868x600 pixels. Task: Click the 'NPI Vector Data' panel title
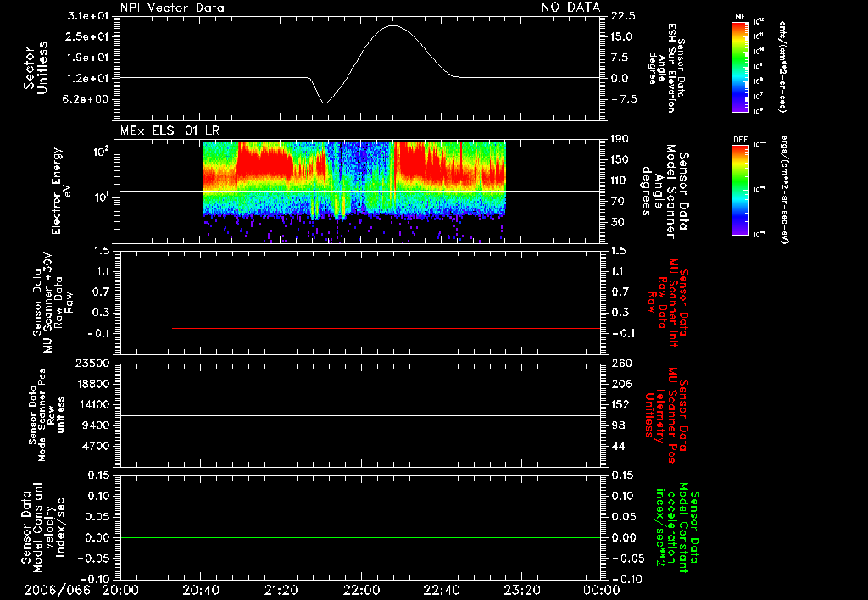click(x=172, y=8)
